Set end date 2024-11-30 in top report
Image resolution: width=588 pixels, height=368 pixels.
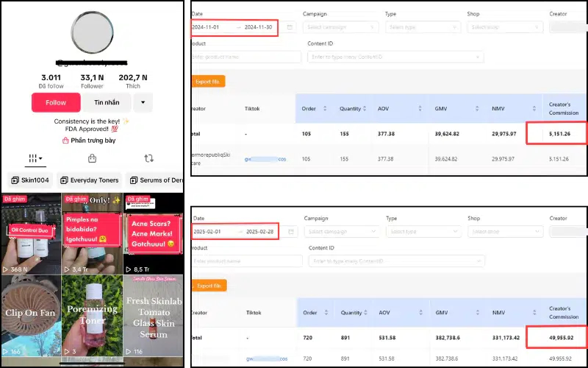coord(259,27)
